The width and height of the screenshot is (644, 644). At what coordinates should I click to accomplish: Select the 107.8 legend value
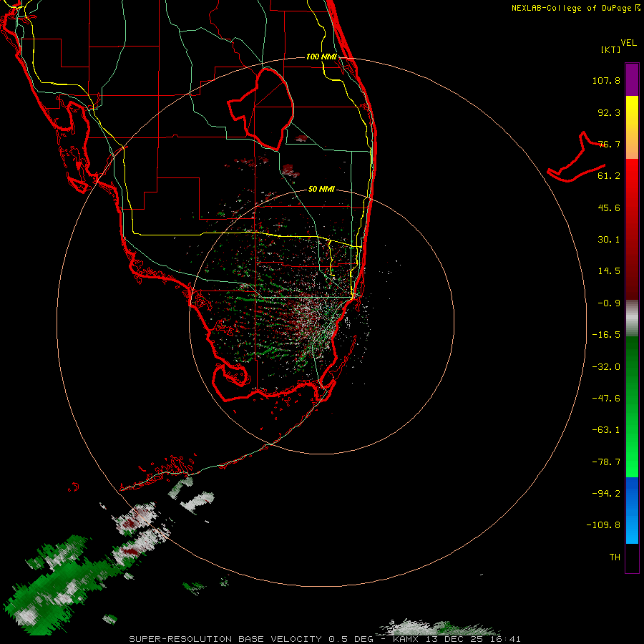click(606, 80)
